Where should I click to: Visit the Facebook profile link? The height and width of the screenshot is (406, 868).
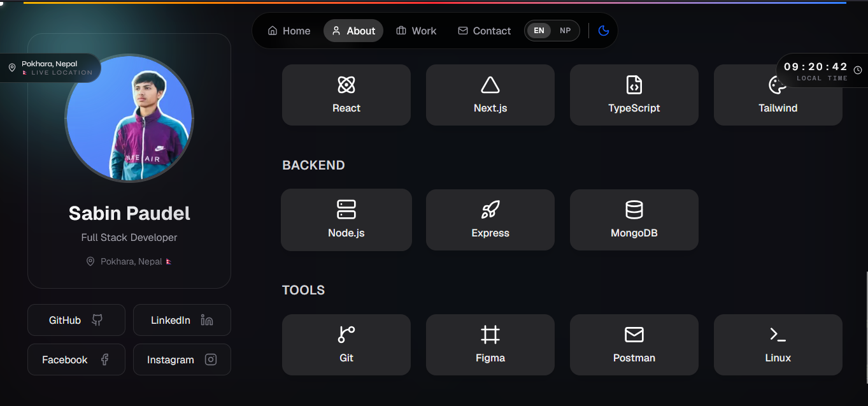pyautogui.click(x=76, y=359)
